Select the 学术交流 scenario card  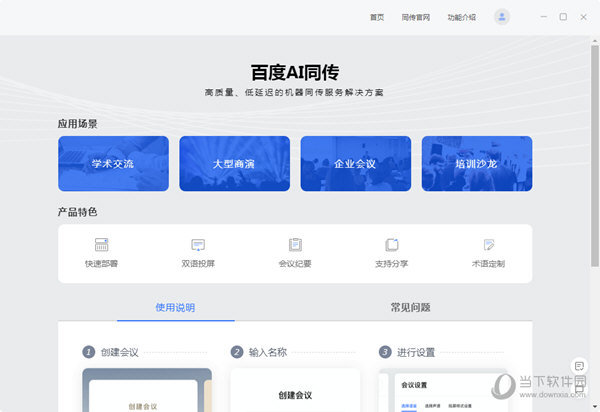pyautogui.click(x=113, y=164)
